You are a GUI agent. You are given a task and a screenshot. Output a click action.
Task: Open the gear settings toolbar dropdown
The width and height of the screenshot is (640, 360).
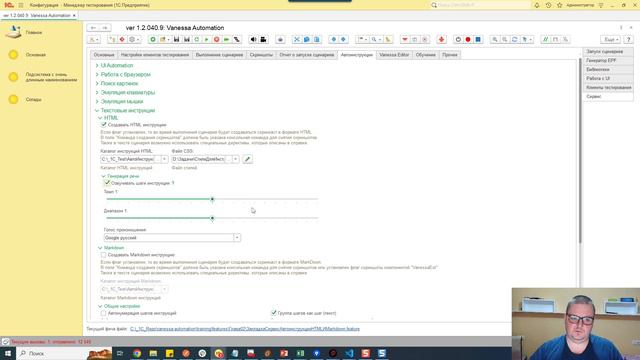point(134,40)
